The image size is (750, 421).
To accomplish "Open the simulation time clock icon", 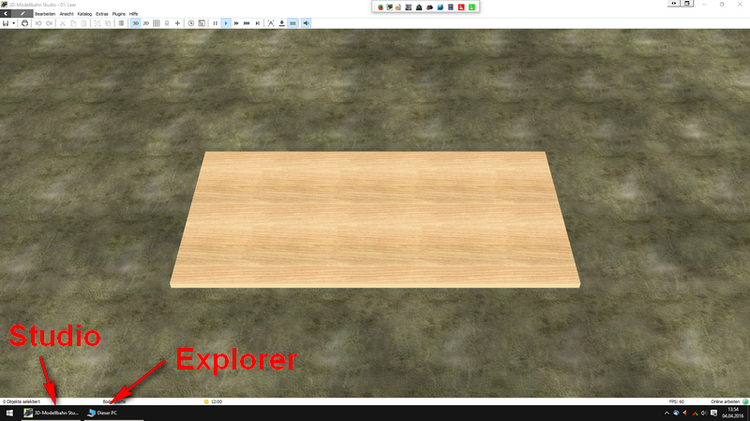I will click(191, 23).
